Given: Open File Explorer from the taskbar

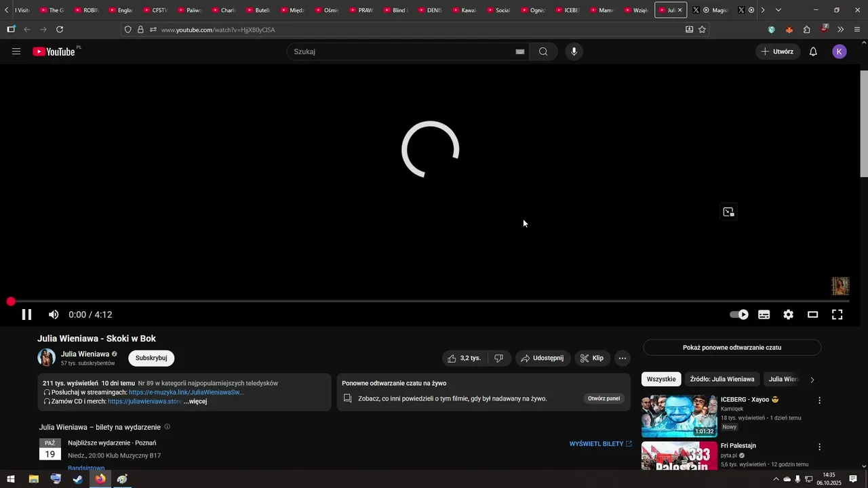Looking at the screenshot, I should pos(33,479).
